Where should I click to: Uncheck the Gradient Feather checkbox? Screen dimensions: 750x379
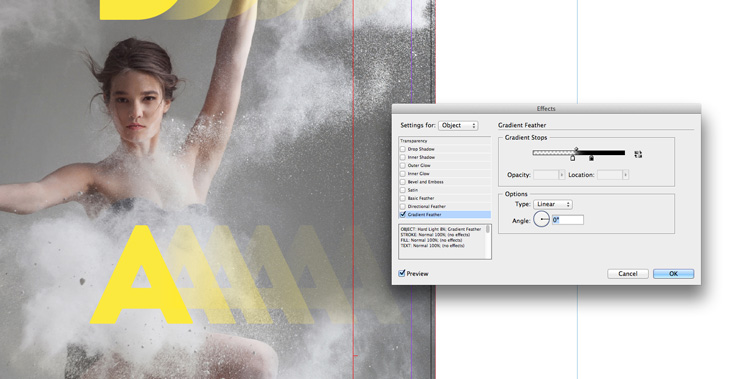click(403, 214)
